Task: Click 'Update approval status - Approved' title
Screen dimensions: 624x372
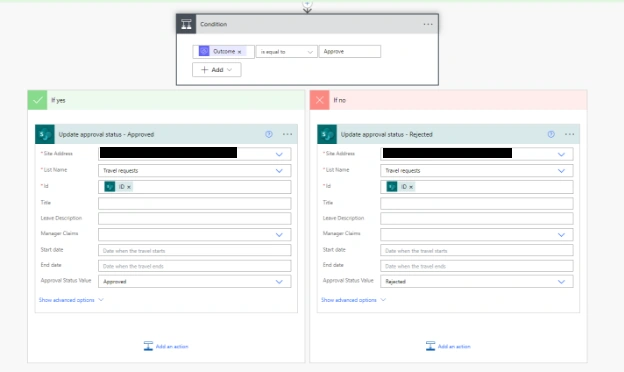Action: pyautogui.click(x=106, y=134)
